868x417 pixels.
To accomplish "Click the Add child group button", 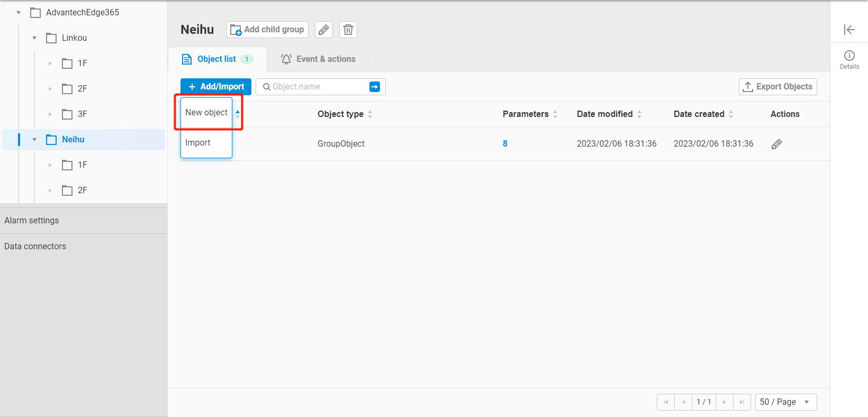I will (x=267, y=30).
